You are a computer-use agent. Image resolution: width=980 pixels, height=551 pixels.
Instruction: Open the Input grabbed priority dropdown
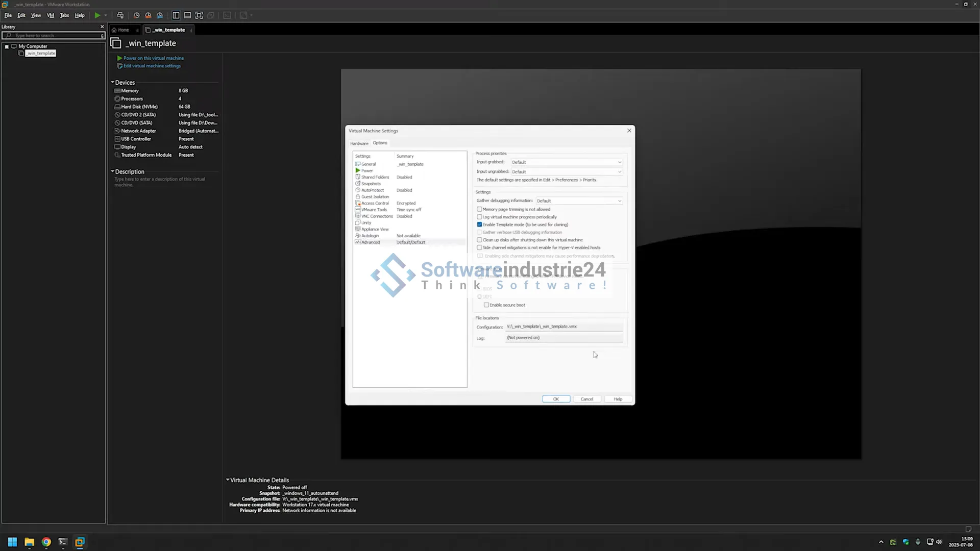[566, 162]
